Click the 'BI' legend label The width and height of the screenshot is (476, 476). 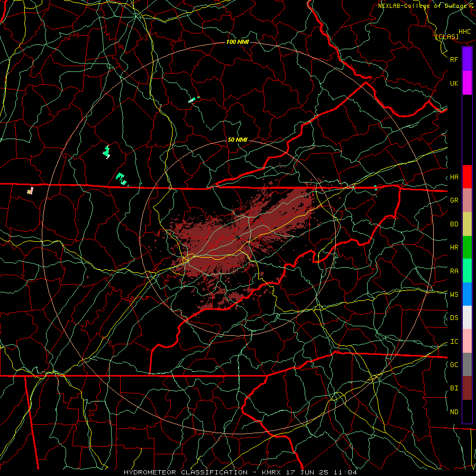pos(454,388)
